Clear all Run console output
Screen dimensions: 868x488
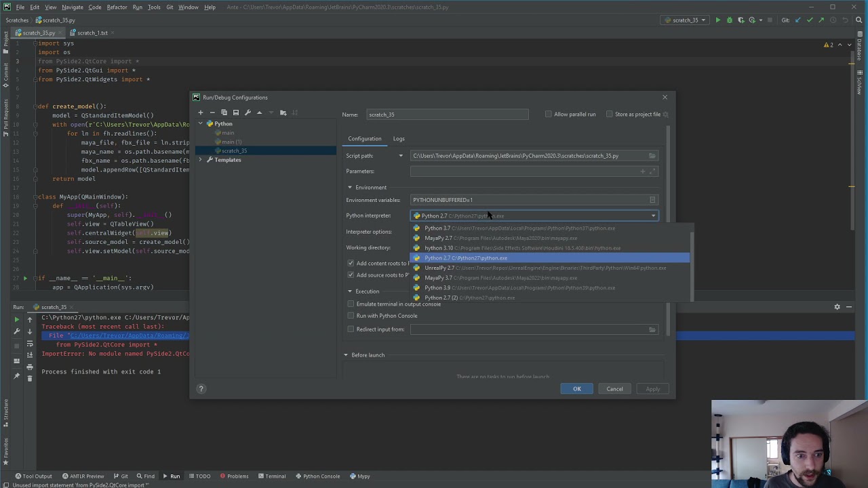30,378
